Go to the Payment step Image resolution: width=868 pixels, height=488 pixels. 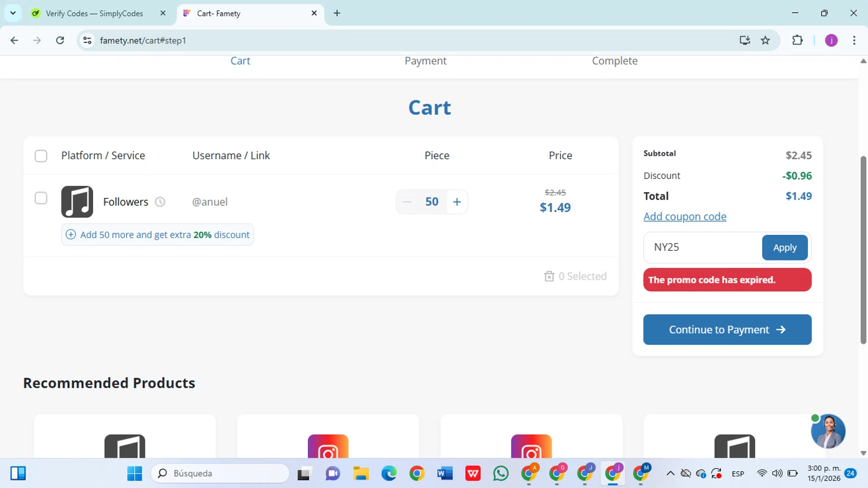click(x=425, y=61)
